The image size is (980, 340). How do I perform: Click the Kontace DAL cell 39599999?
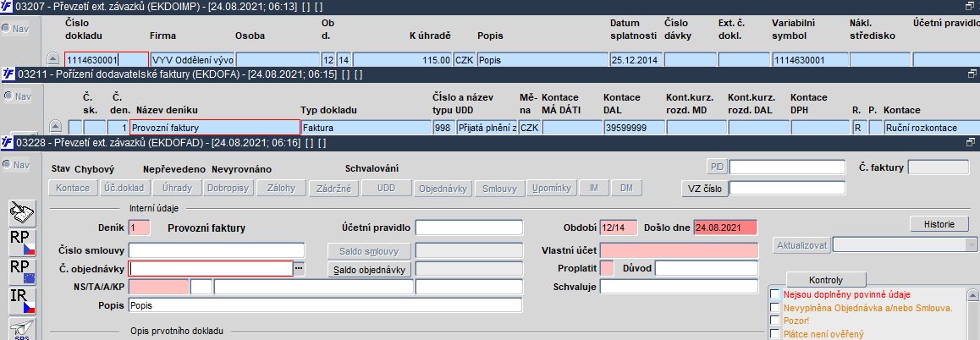[634, 128]
